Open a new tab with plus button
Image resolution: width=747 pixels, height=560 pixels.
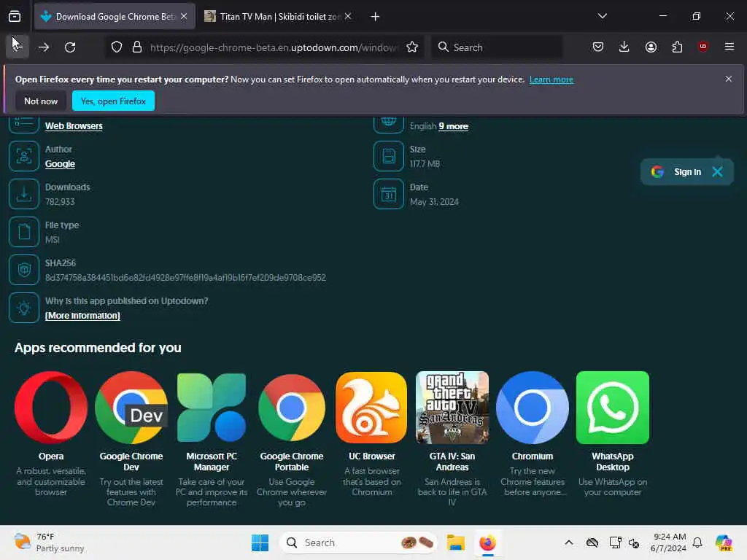376,17
